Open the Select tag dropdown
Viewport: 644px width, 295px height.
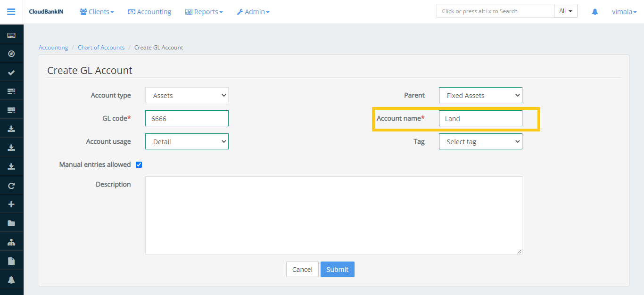tap(480, 141)
